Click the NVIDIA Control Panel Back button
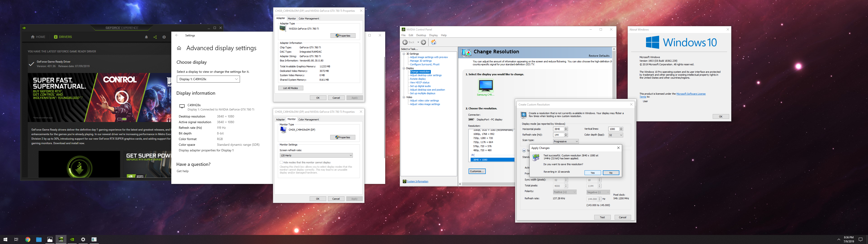Screen dimensions: 868x244 409,42
